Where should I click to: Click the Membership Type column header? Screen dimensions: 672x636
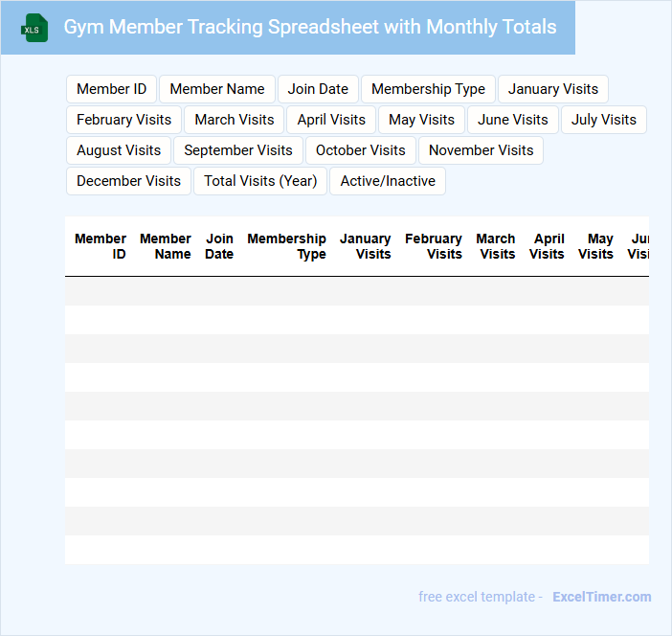pos(286,246)
